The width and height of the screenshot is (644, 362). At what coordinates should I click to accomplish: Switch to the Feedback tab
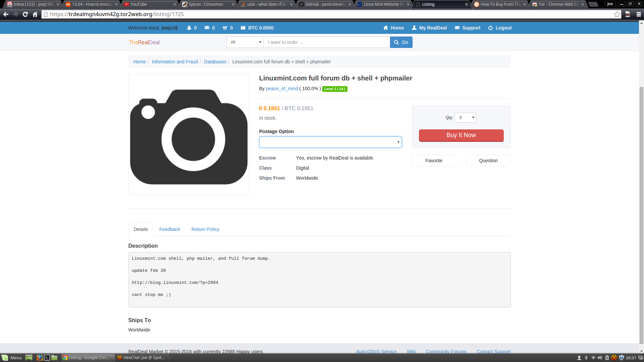pos(170,229)
